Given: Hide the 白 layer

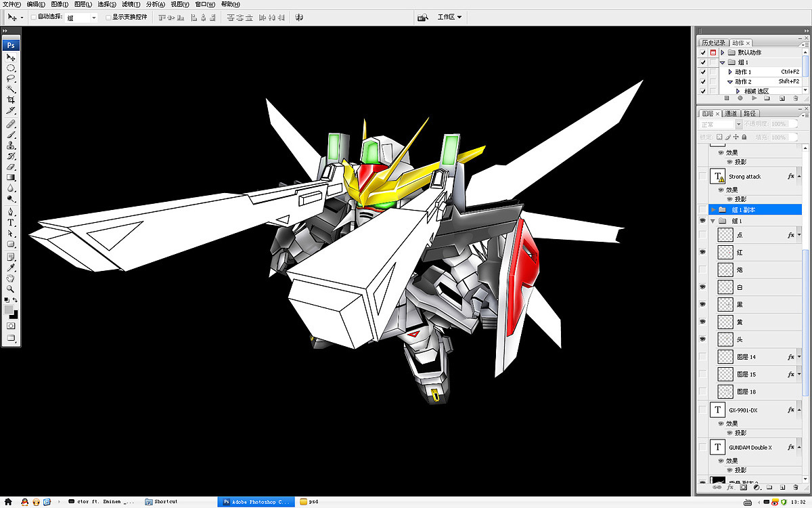Looking at the screenshot, I should 702,287.
